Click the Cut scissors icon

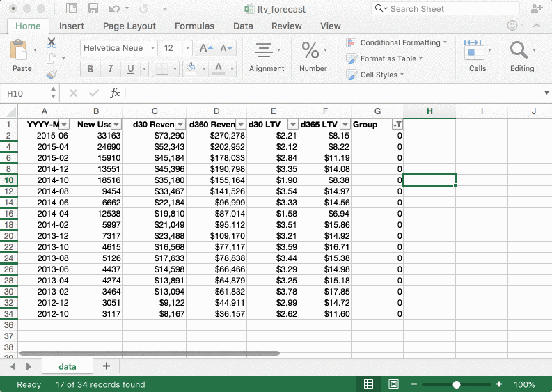point(52,42)
